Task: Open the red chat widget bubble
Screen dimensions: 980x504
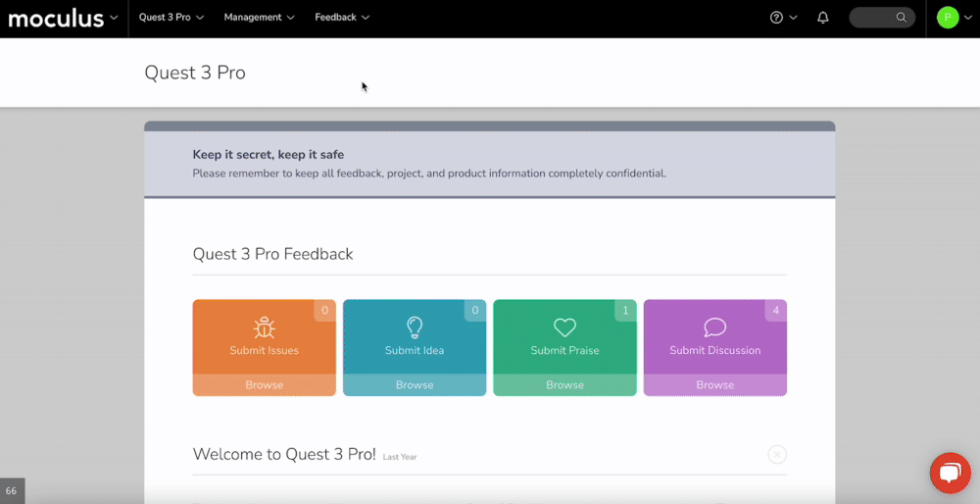Action: point(949,474)
